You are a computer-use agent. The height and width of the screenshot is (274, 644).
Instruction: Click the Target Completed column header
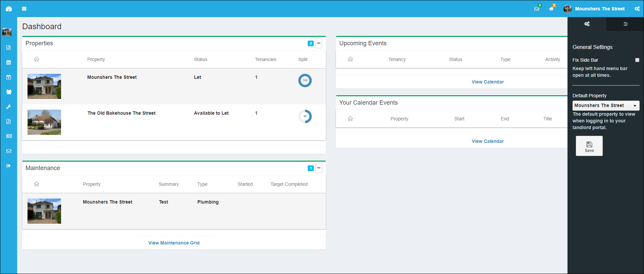289,184
